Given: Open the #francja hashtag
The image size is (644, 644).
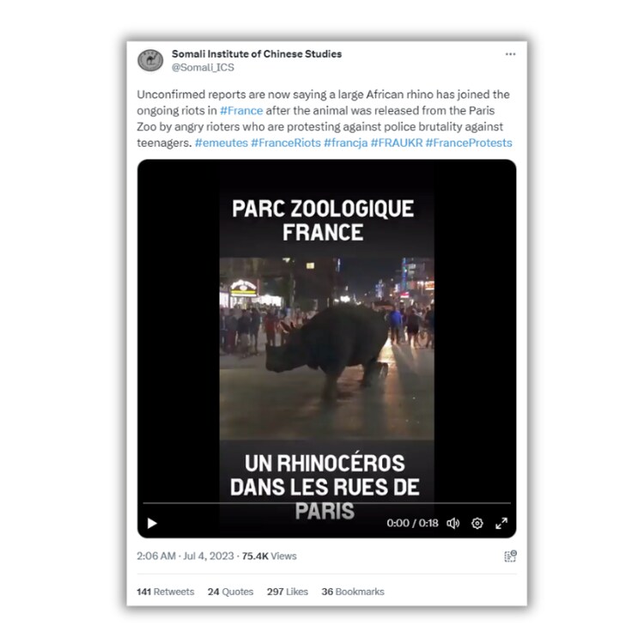Looking at the screenshot, I should 346,143.
